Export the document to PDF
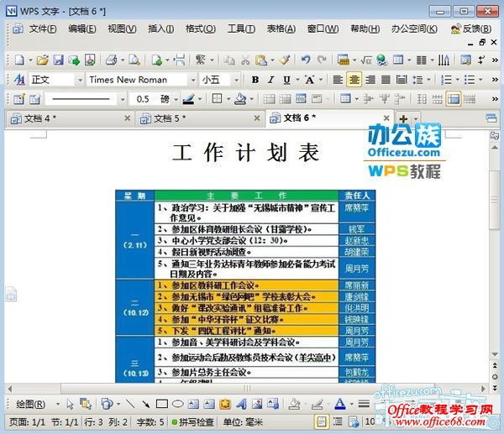This screenshot has height=434, width=504. [x=90, y=60]
